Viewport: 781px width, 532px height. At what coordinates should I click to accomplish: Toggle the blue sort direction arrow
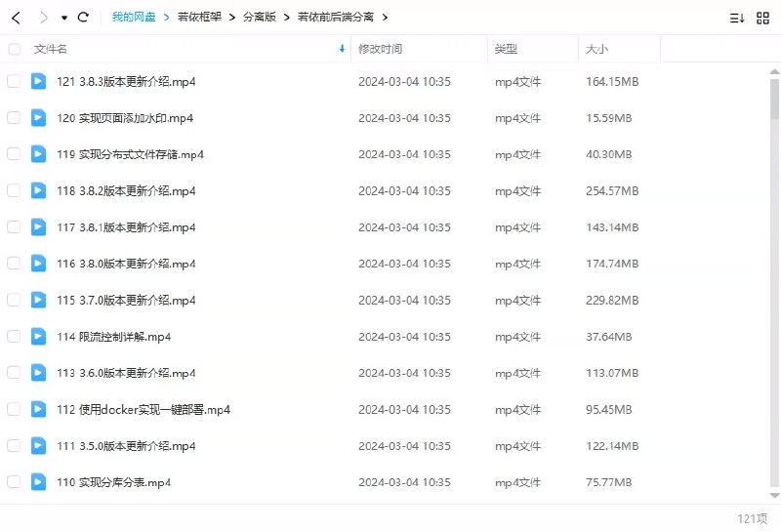pos(342,48)
